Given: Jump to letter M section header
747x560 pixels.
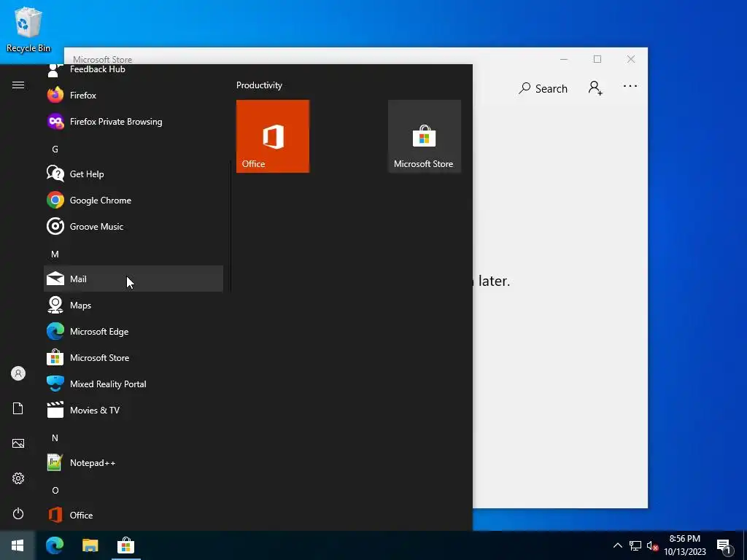Looking at the screenshot, I should click(x=55, y=254).
